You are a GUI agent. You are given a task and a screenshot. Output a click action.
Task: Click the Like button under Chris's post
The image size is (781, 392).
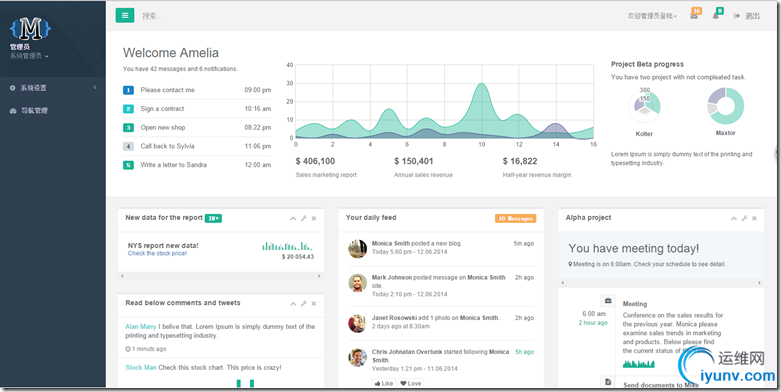coord(384,384)
